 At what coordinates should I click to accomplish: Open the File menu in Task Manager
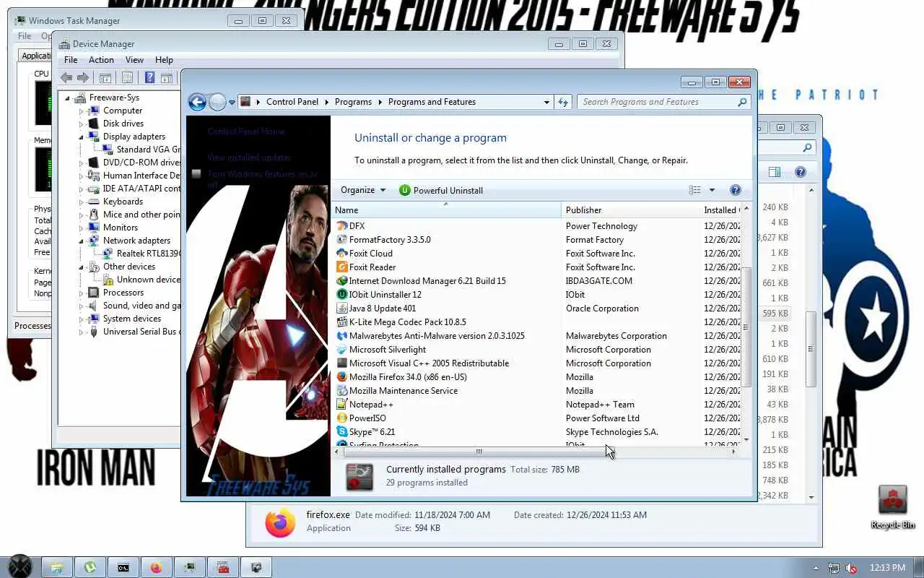point(25,35)
